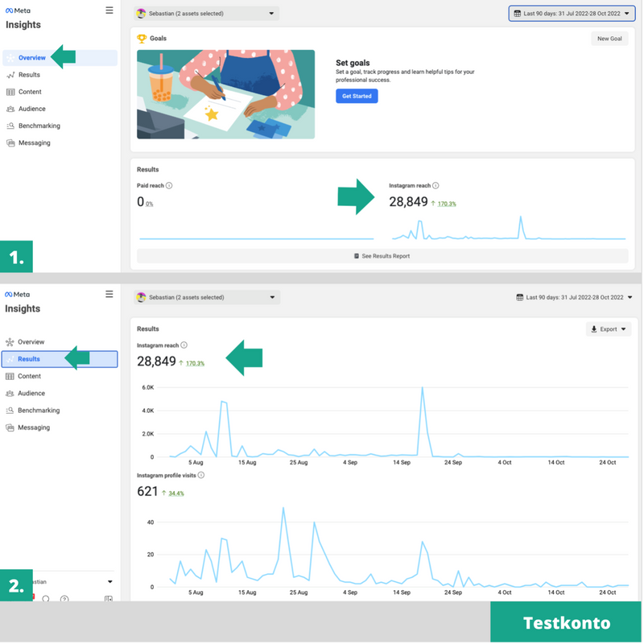Click the Get Started button
The image size is (644, 644).
(x=357, y=97)
